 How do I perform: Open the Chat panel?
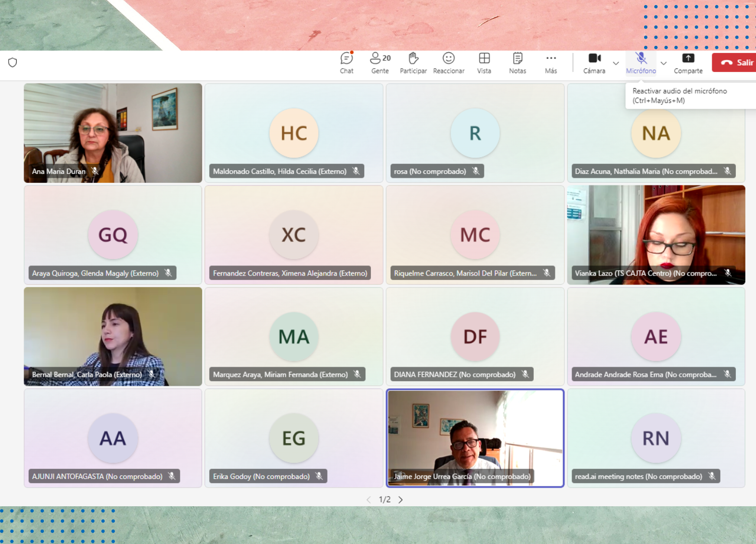tap(347, 63)
